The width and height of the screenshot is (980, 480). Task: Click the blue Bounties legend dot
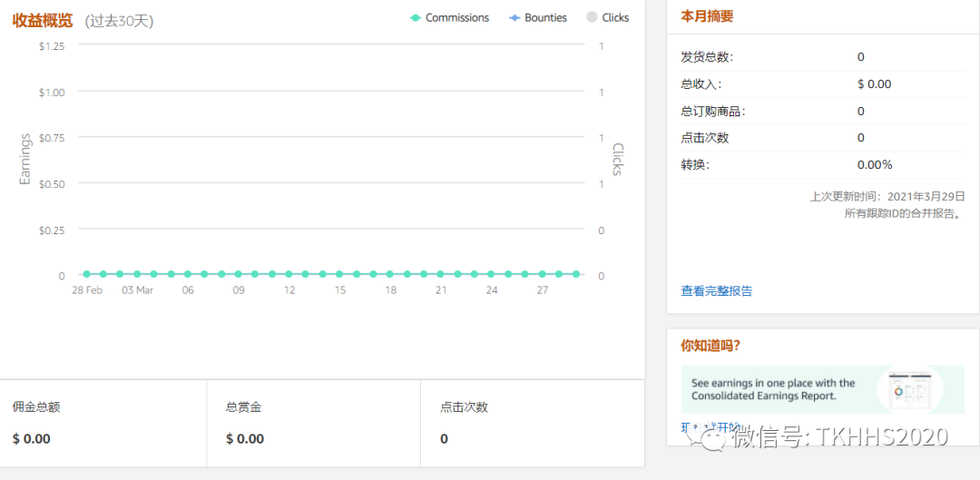pos(514,17)
